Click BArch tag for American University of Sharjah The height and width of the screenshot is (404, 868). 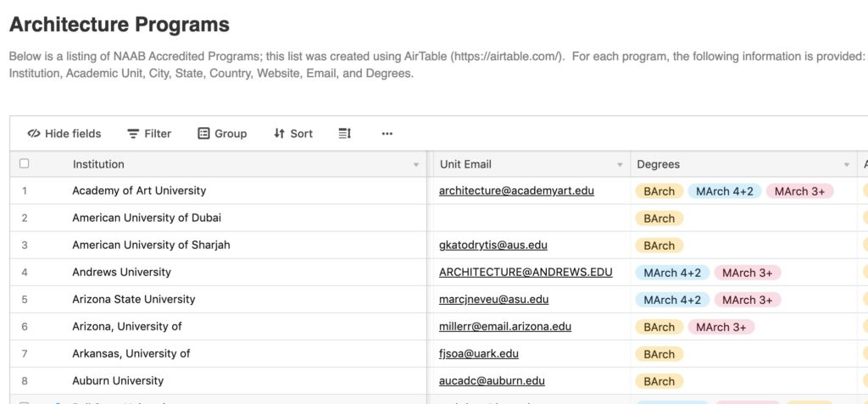tap(659, 246)
